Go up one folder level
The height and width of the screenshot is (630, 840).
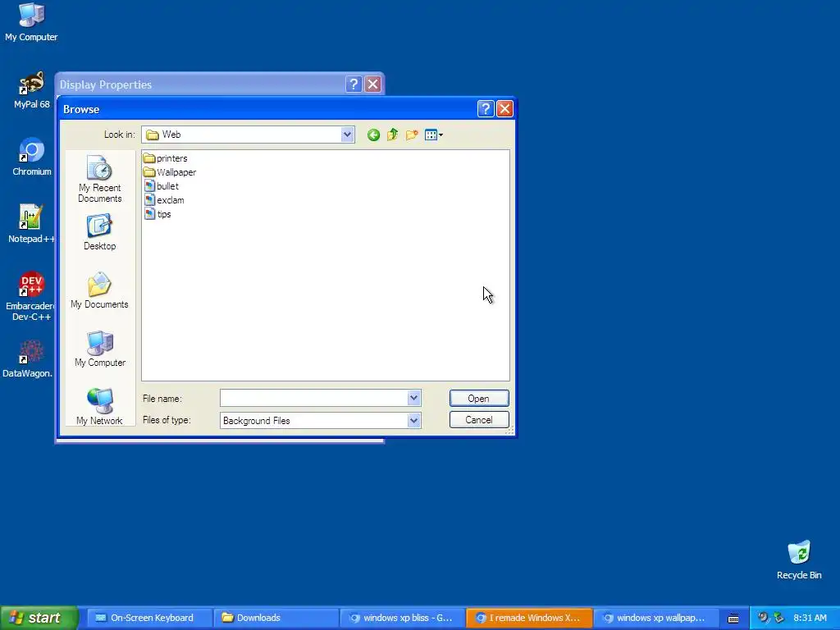[x=393, y=135]
